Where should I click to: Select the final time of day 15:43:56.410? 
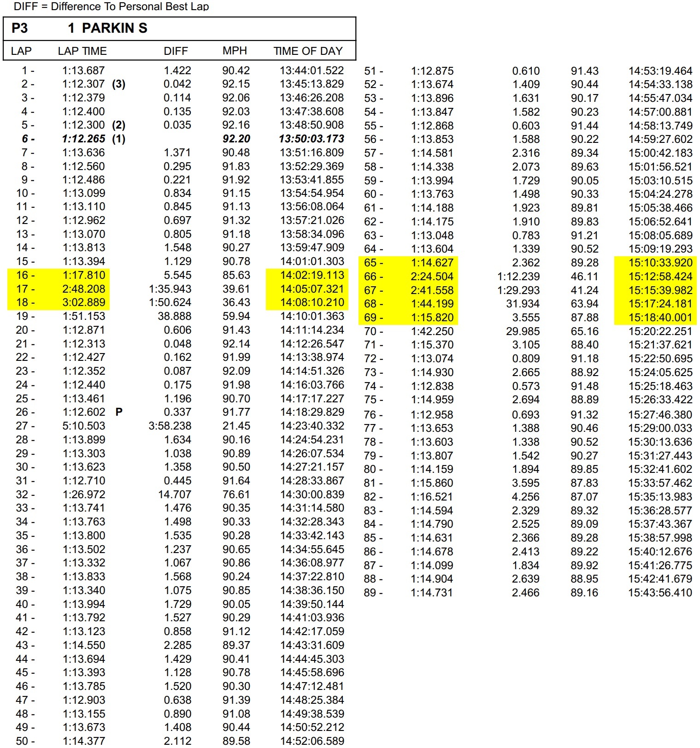click(x=660, y=593)
